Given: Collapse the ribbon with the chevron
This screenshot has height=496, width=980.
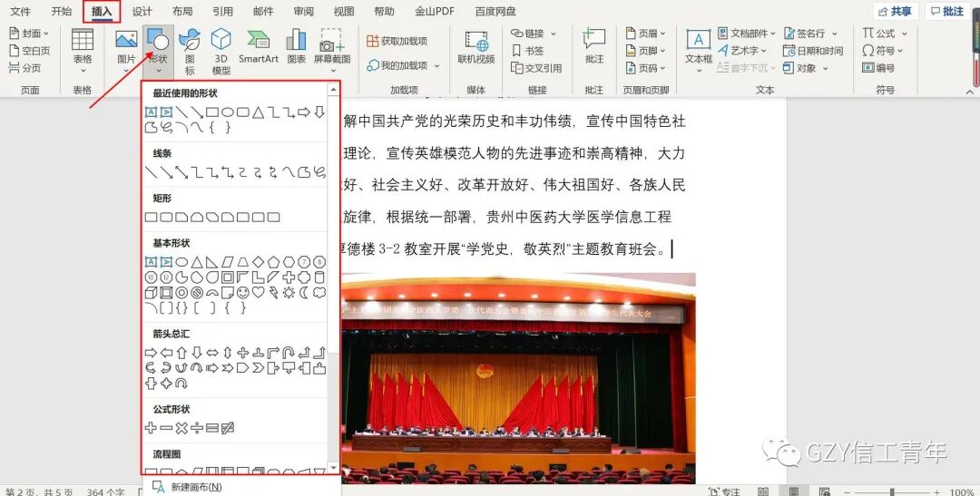Looking at the screenshot, I should (969, 92).
